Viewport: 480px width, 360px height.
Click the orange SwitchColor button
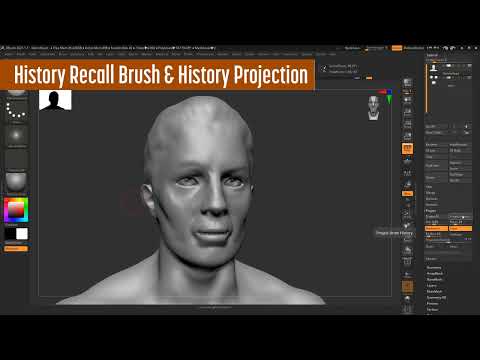click(x=16, y=248)
